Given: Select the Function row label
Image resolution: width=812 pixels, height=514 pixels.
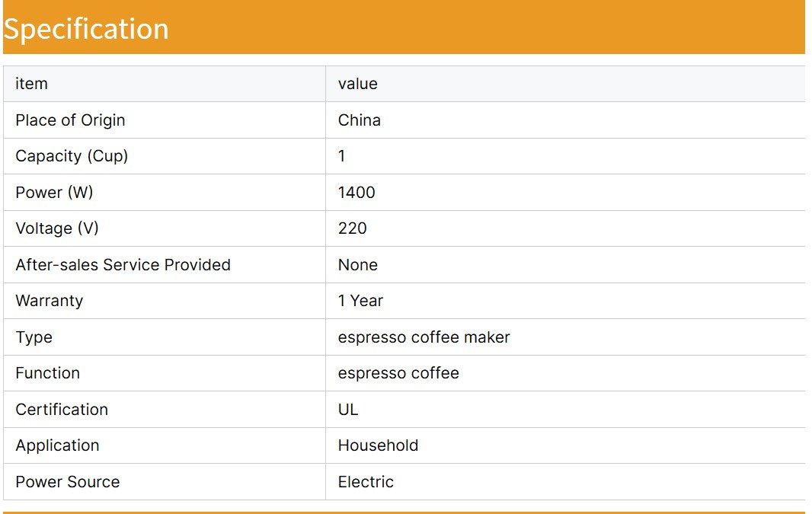Looking at the screenshot, I should (47, 373).
